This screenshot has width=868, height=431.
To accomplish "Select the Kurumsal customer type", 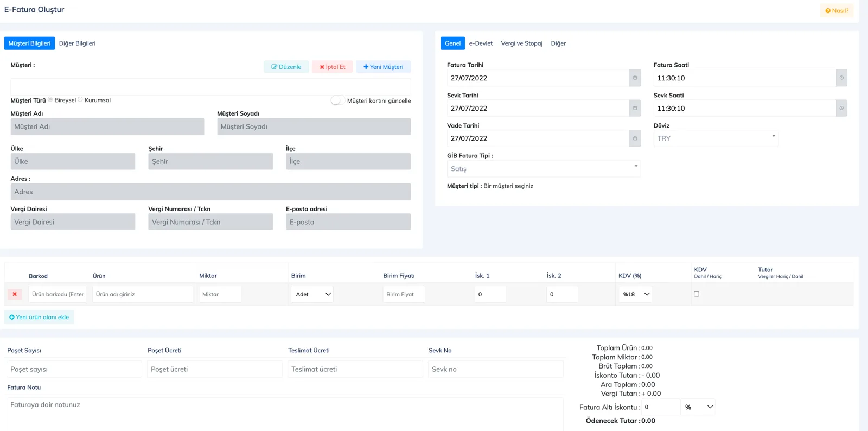I will pos(80,99).
